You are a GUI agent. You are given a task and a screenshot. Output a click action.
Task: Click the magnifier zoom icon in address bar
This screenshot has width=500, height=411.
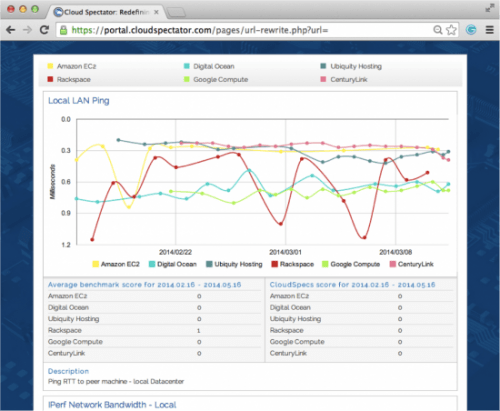tap(437, 30)
